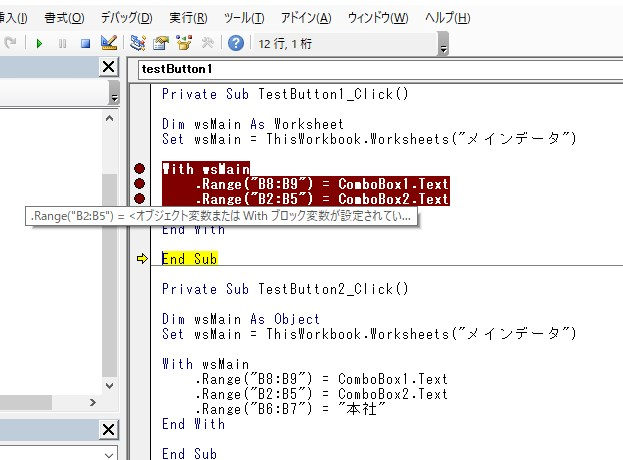This screenshot has height=460, width=623.
Task: Toggle breakpoint dot beside Range B8:B9 line
Action: click(140, 184)
